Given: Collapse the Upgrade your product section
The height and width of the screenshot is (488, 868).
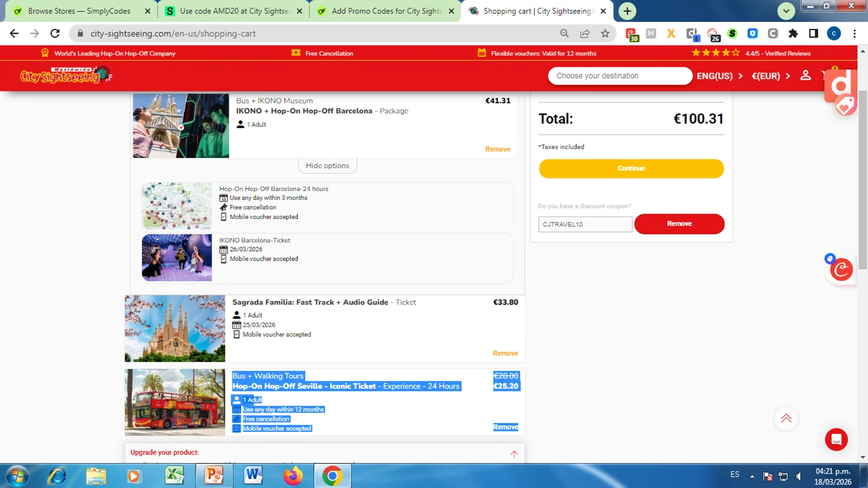Looking at the screenshot, I should click(514, 454).
